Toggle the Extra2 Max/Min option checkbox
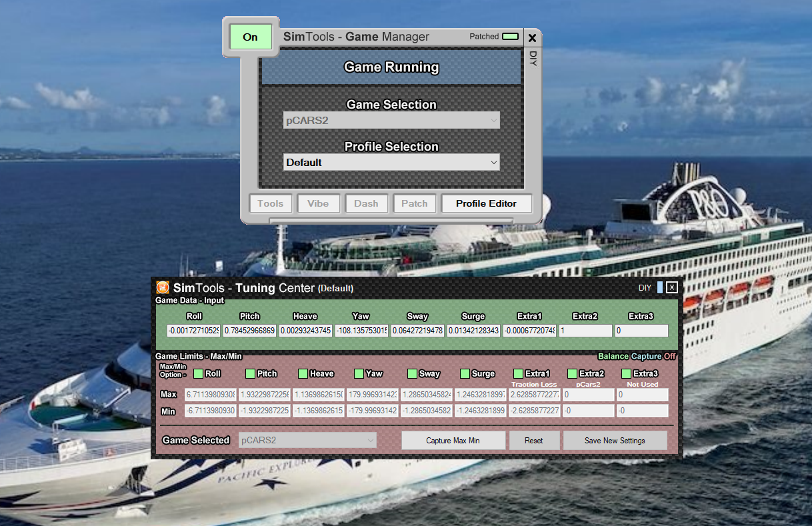 click(x=573, y=373)
